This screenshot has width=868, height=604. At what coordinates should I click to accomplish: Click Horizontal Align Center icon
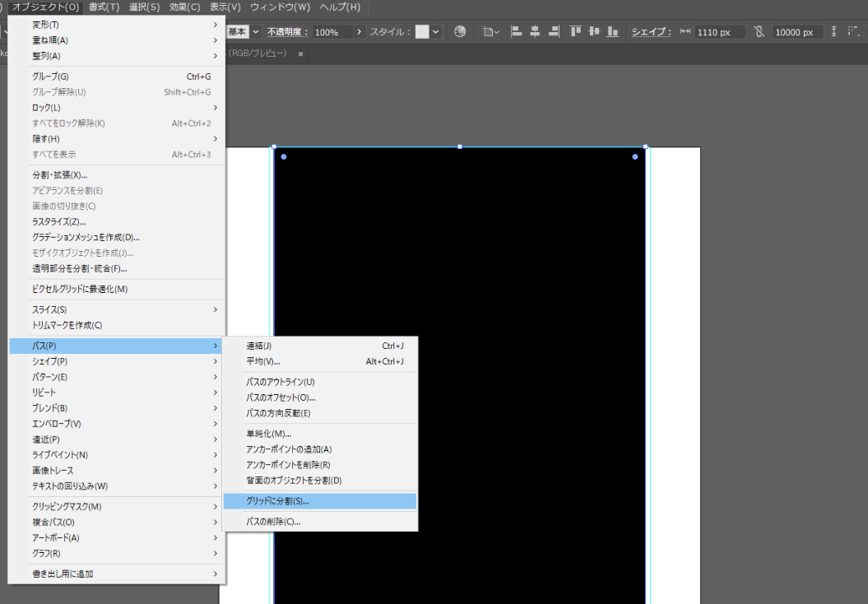[x=535, y=31]
